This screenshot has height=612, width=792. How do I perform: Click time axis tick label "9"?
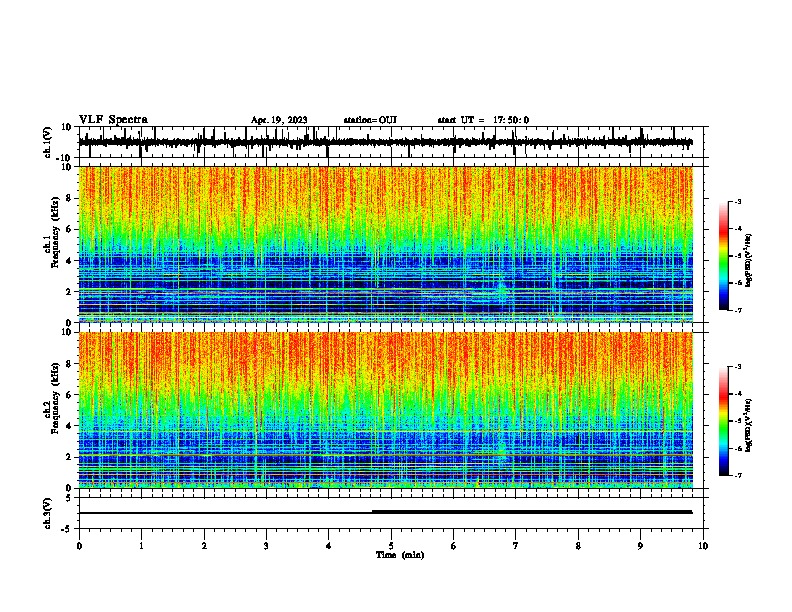(640, 546)
